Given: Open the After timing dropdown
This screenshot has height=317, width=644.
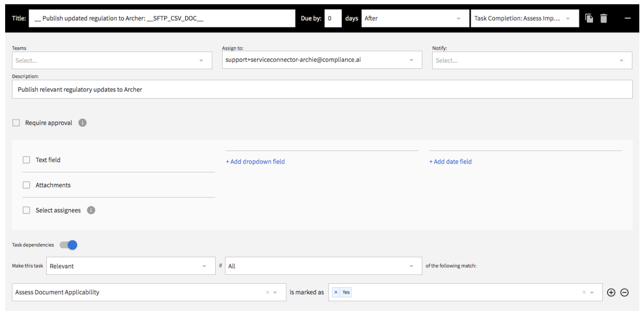Looking at the screenshot, I should 415,19.
